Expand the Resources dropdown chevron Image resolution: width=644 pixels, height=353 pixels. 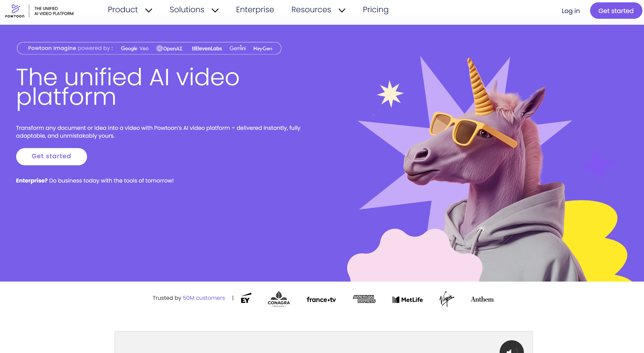(x=342, y=10)
